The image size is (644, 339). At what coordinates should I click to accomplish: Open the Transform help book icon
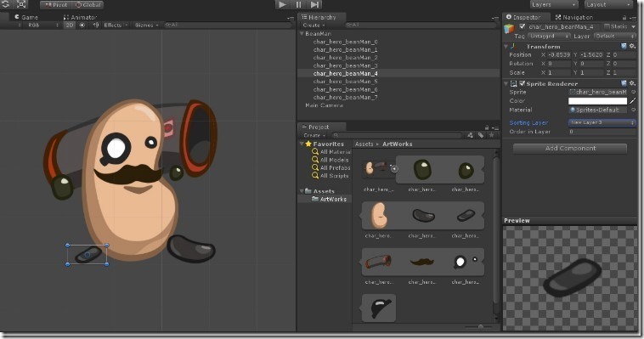point(624,47)
